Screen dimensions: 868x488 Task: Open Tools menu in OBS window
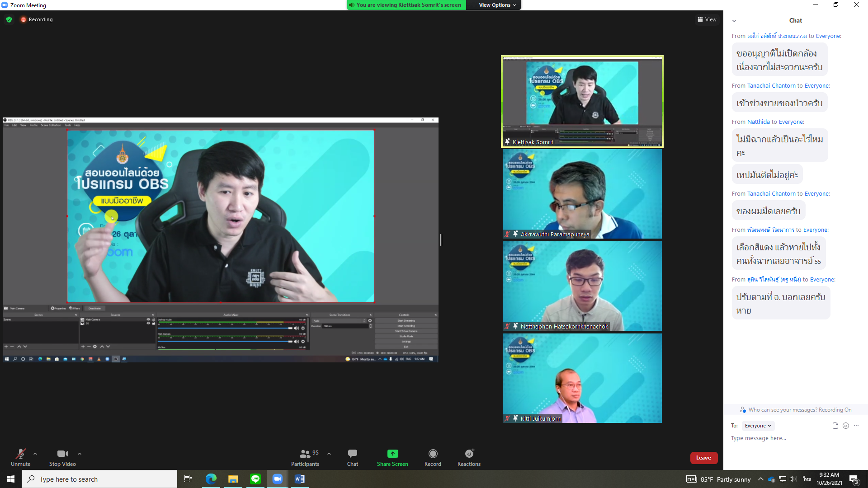pyautogui.click(x=68, y=125)
